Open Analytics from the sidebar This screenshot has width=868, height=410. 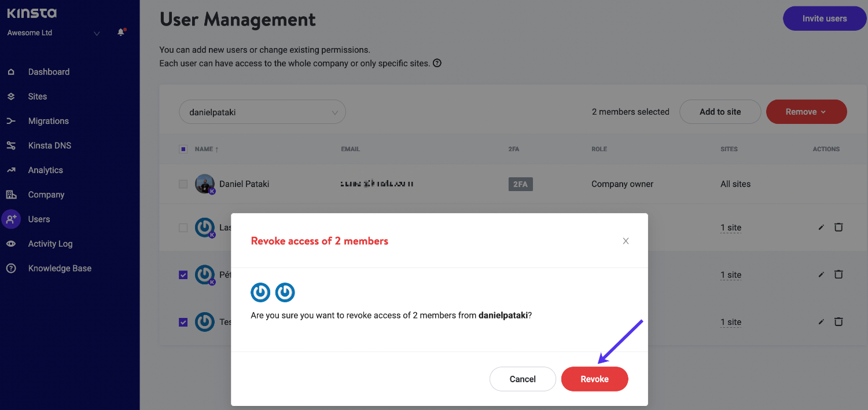click(45, 170)
